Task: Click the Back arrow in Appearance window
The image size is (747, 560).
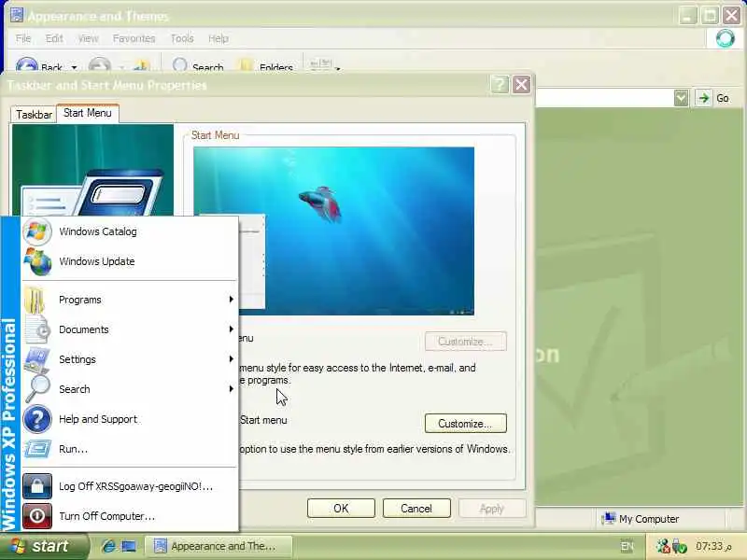Action: coord(27,65)
